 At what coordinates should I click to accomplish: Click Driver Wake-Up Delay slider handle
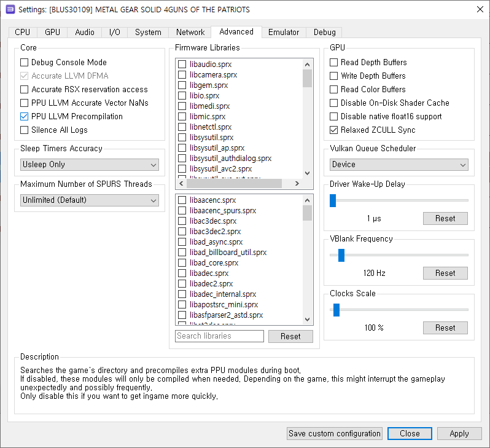tap(333, 200)
